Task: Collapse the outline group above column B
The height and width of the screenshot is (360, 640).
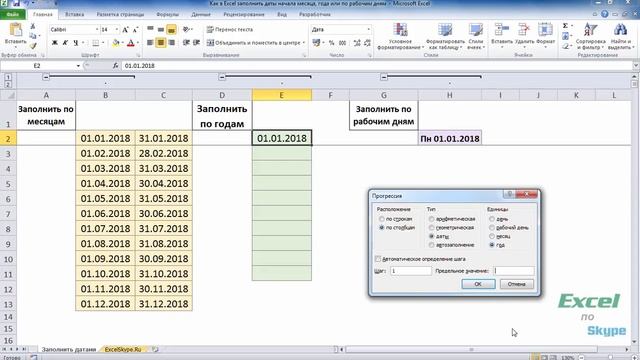Action: click(46, 77)
